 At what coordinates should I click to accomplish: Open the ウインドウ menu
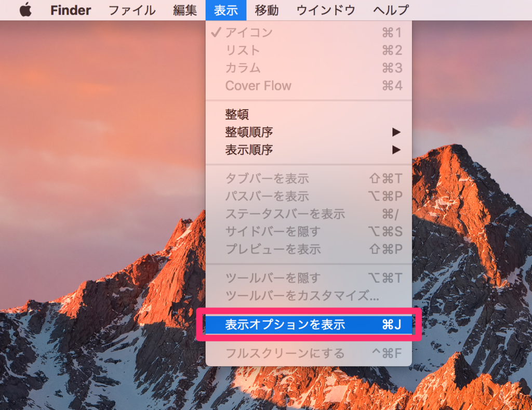[x=326, y=10]
